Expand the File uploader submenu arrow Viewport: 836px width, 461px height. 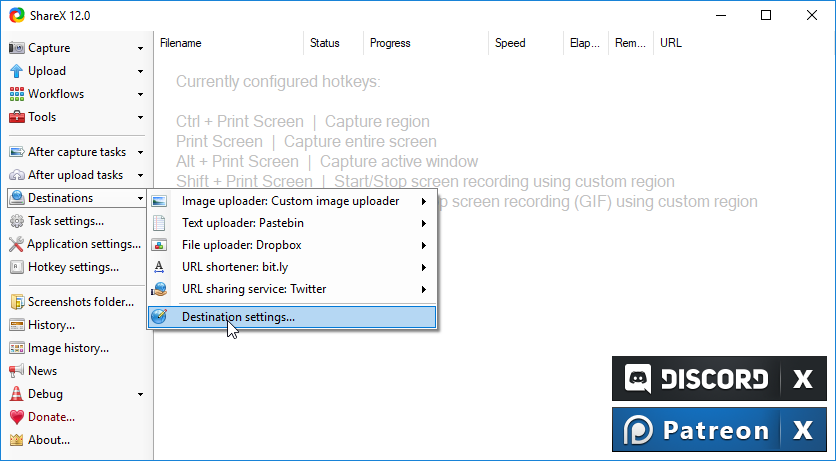(x=424, y=245)
